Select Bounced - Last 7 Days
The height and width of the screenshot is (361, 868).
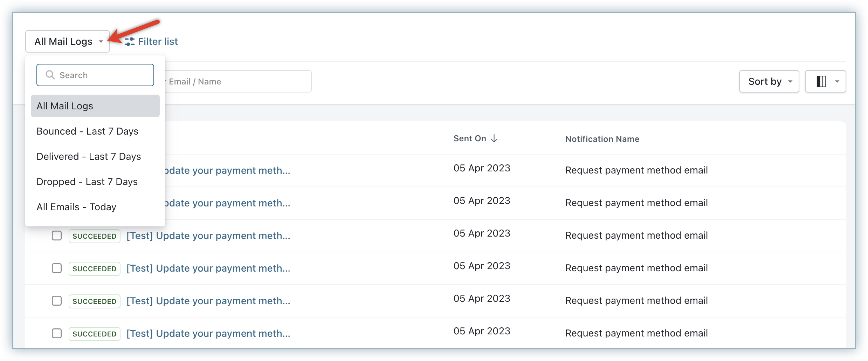coord(88,131)
